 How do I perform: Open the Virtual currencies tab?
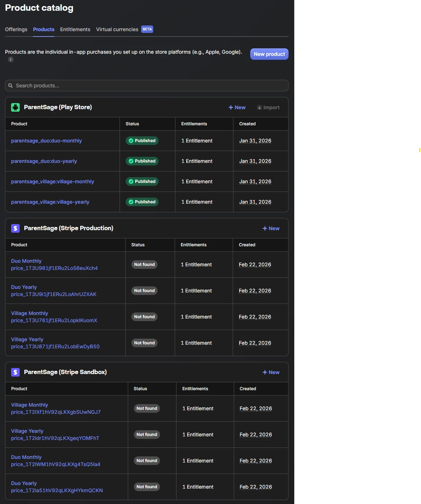[x=117, y=29]
